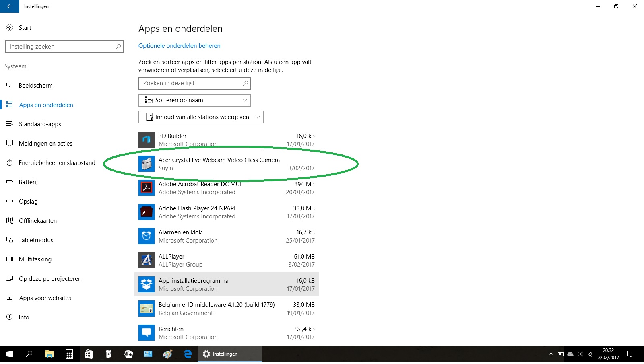Click Instellingen taskbar button

pos(230,354)
